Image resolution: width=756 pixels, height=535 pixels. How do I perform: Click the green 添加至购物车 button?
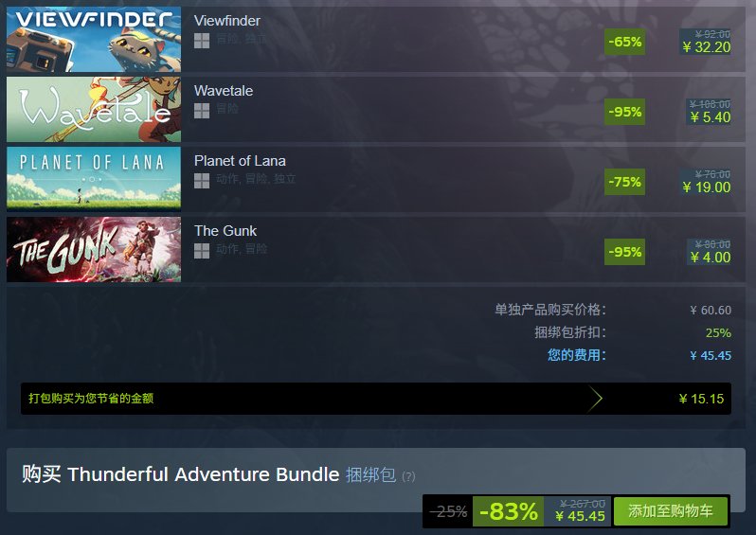[670, 511]
